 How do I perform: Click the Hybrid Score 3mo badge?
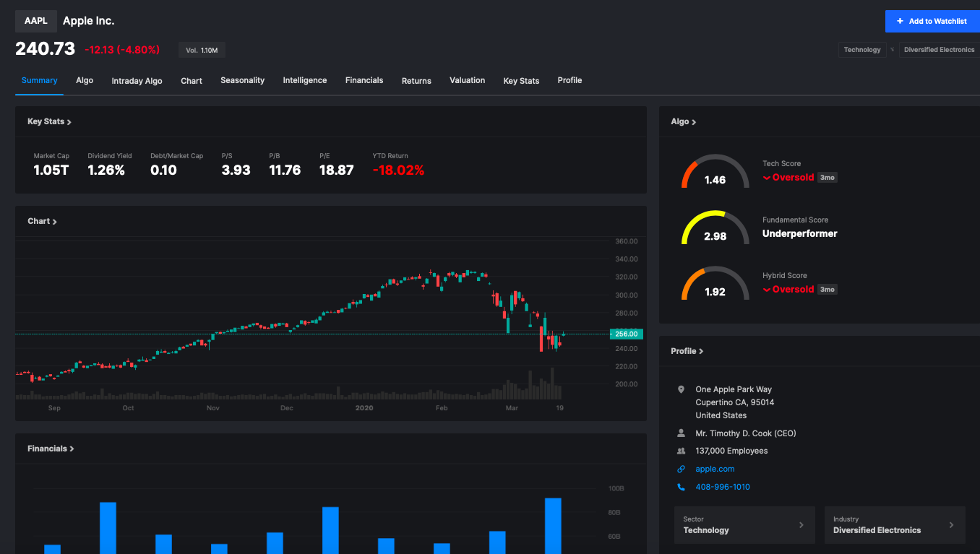click(828, 290)
